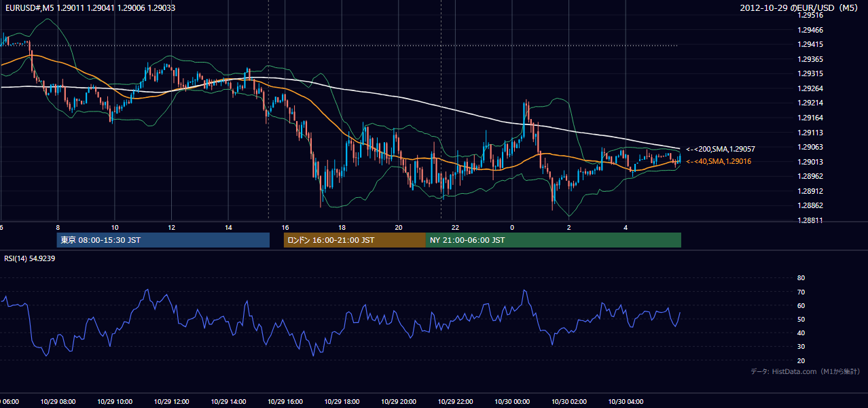The width and height of the screenshot is (868, 408).
Task: Click the 10/29 16:00 time label
Action: (x=285, y=402)
